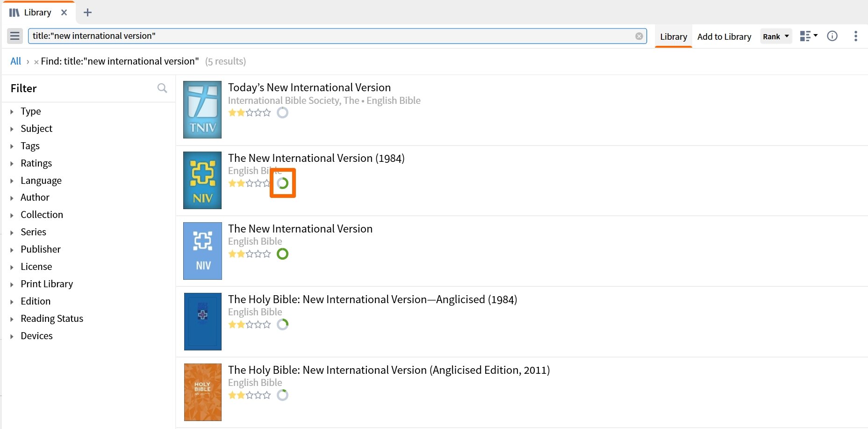
Task: Clear the search box with X icon
Action: (x=639, y=36)
